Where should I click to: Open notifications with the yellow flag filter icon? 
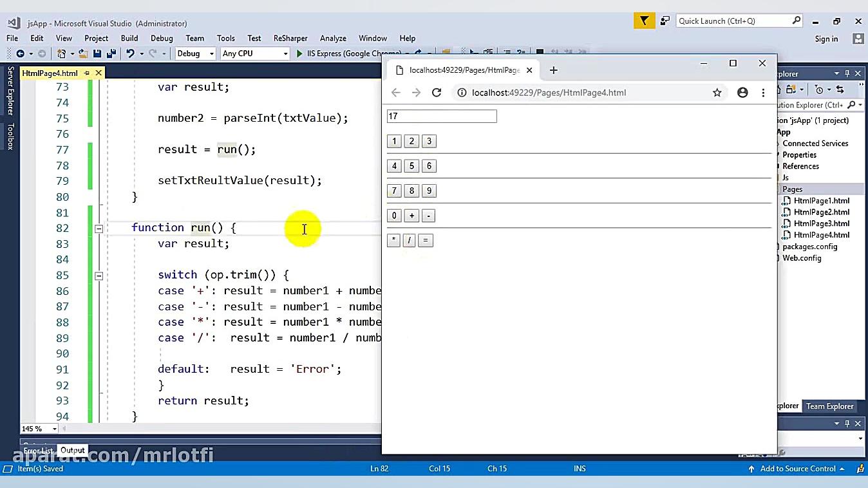pos(644,21)
